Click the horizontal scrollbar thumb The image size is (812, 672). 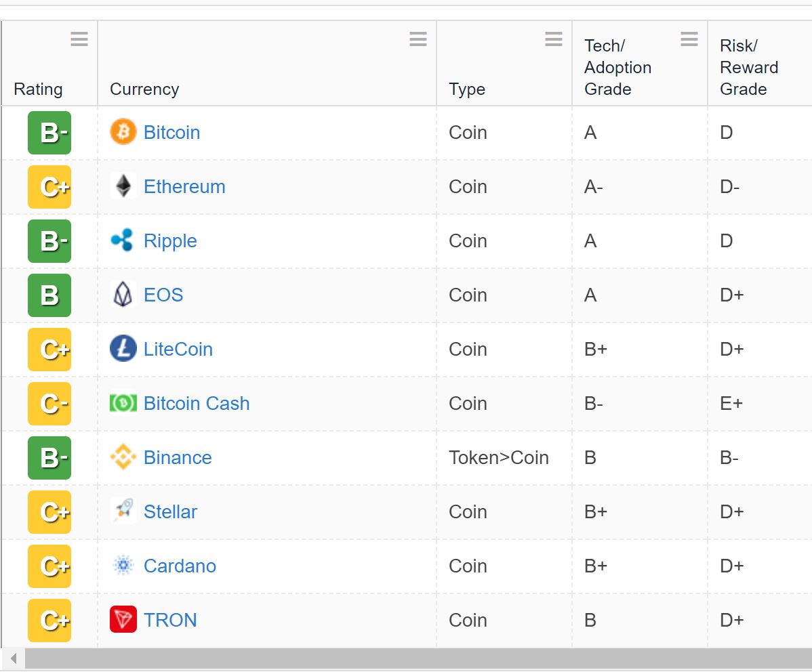[x=418, y=658]
